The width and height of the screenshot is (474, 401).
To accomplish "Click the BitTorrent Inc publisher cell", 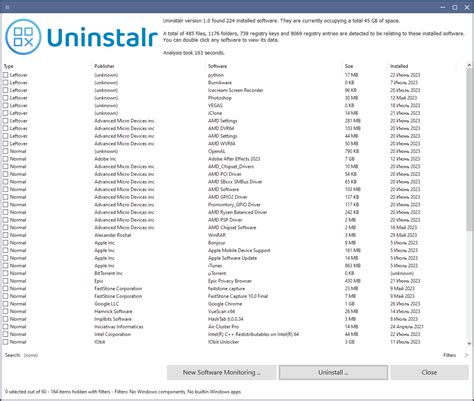I will (108, 273).
